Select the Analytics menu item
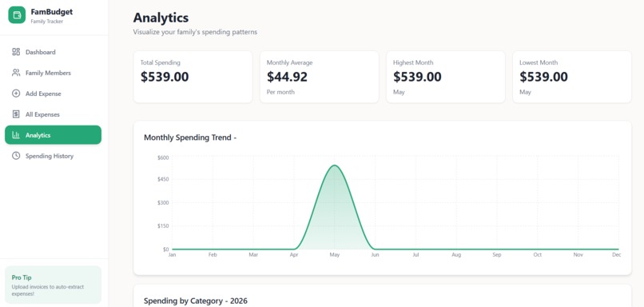644x307 pixels. coord(53,135)
